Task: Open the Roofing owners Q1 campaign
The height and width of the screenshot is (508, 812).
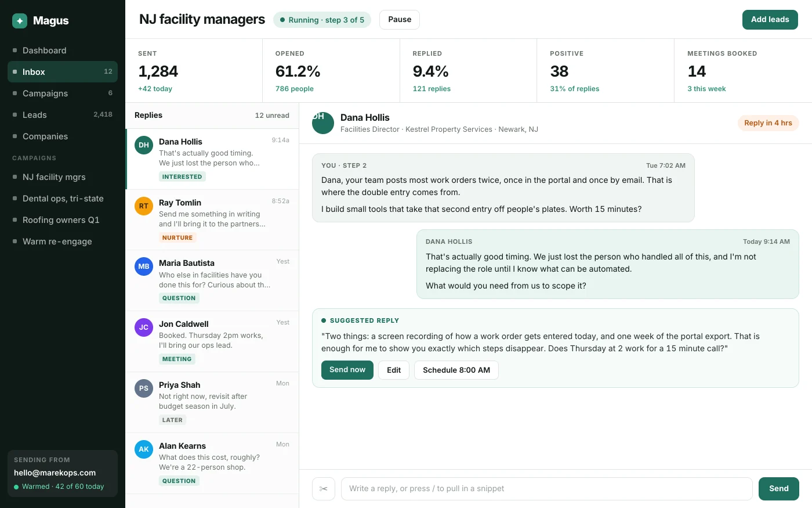Action: point(63,220)
